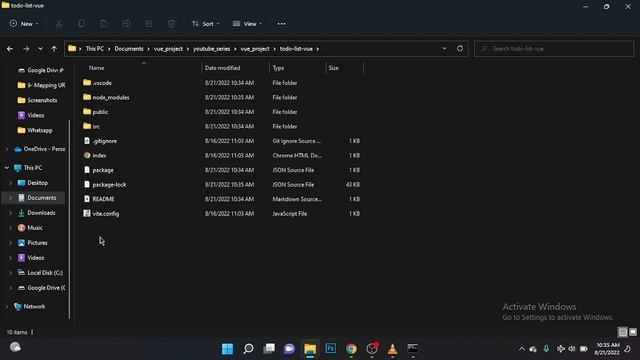Screen dimensions: 640x360
Task: Expand the Documents tree node
Action: coord(11,198)
